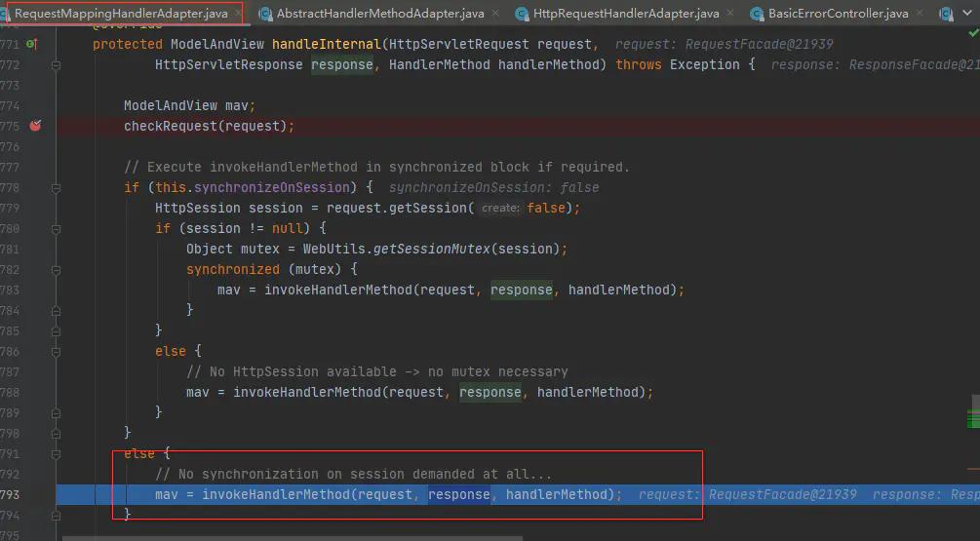Click getSessionMutex method call

pyautogui.click(x=428, y=249)
